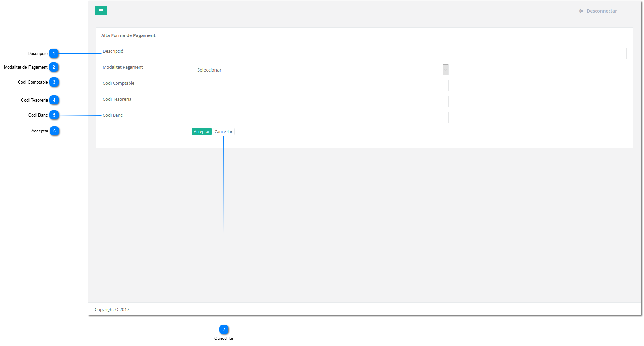Click the Codi Banc text box
Viewport: 644px width, 346px height.
coord(320,118)
